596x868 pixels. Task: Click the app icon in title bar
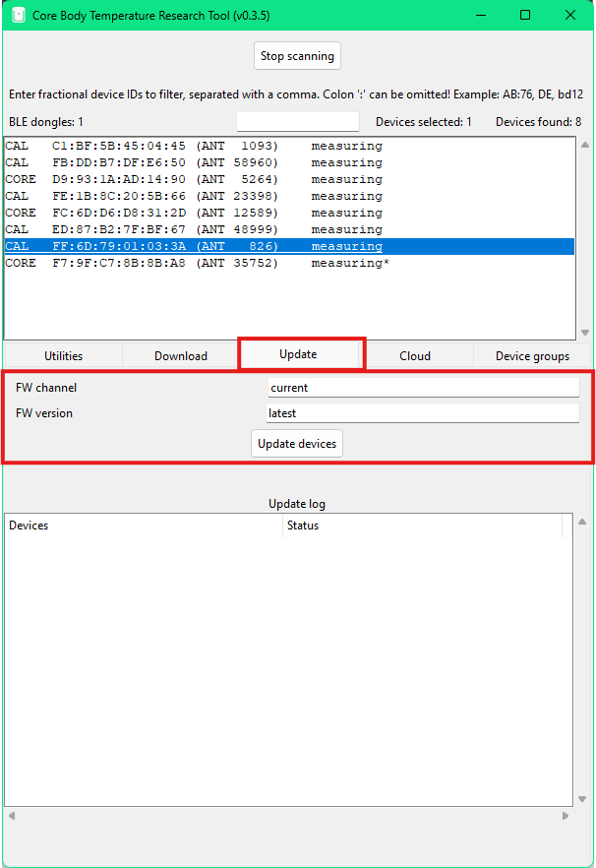click(19, 16)
